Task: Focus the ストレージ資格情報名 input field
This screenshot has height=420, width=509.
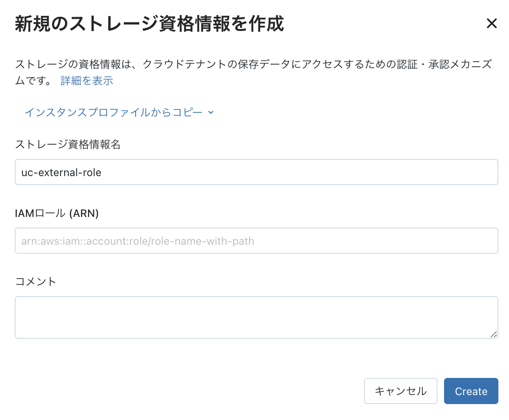Action: tap(257, 172)
